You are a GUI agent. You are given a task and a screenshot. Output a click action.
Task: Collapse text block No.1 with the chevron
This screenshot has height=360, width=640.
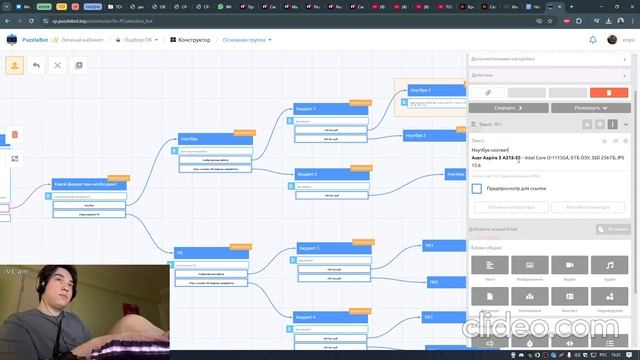626,124
